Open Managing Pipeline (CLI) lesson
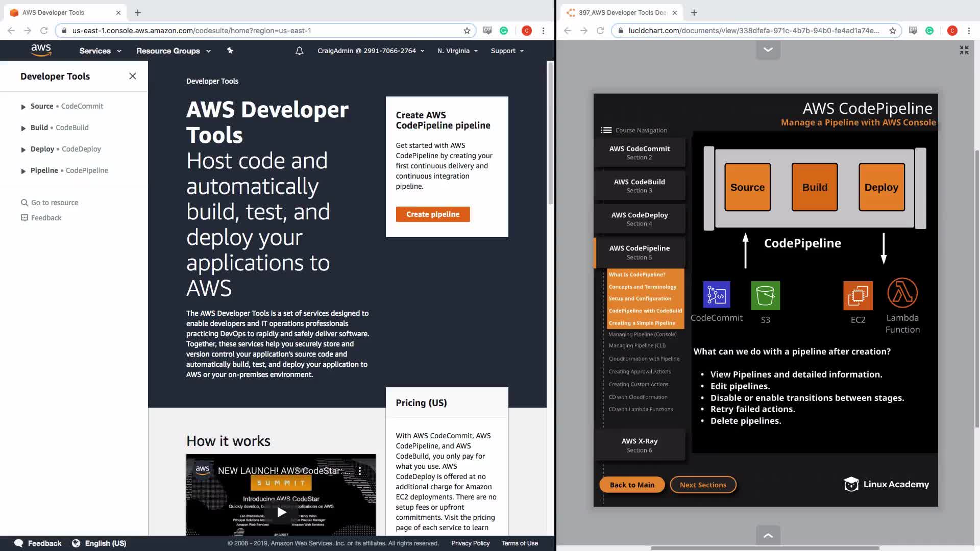The height and width of the screenshot is (551, 980). (x=637, y=345)
